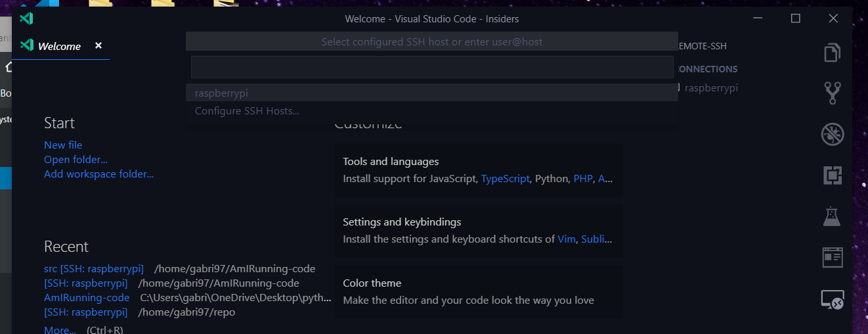Open the Remote-SSH monitor icon view
The height and width of the screenshot is (334, 868).
(x=833, y=300)
